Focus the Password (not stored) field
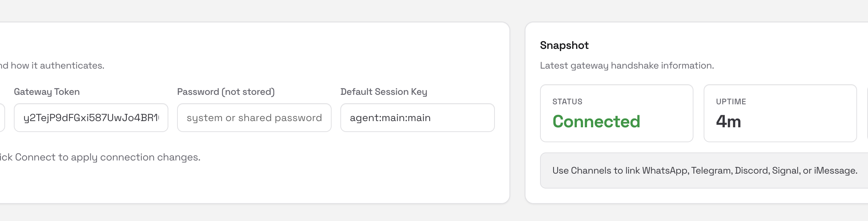The height and width of the screenshot is (221, 868). pyautogui.click(x=254, y=117)
